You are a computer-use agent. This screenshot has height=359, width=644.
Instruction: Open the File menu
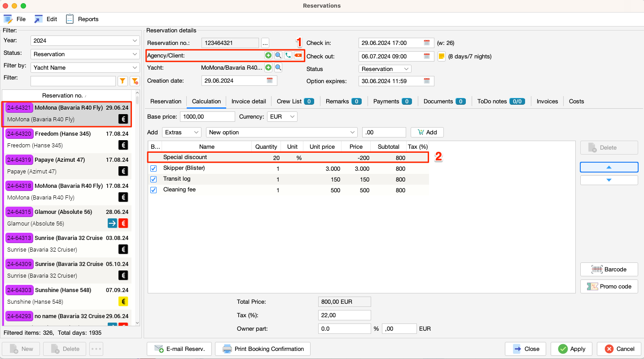click(15, 19)
